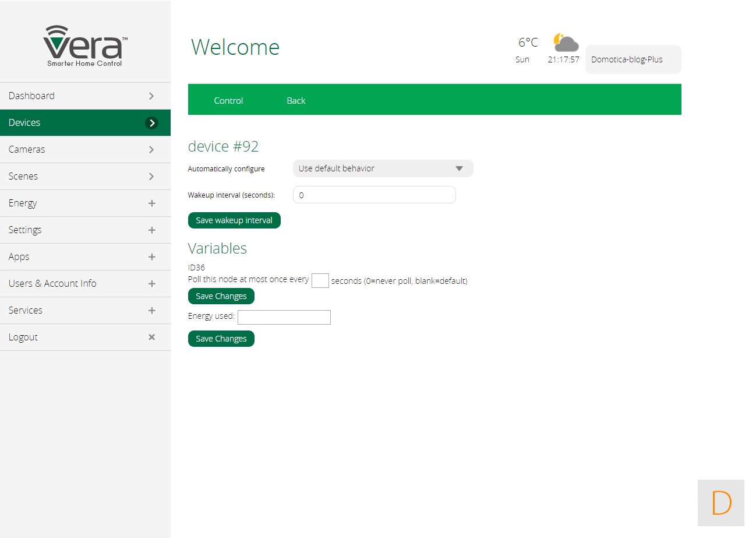Viewport: 756px width, 538px height.
Task: Click the Scenes chevron icon
Action: point(151,177)
